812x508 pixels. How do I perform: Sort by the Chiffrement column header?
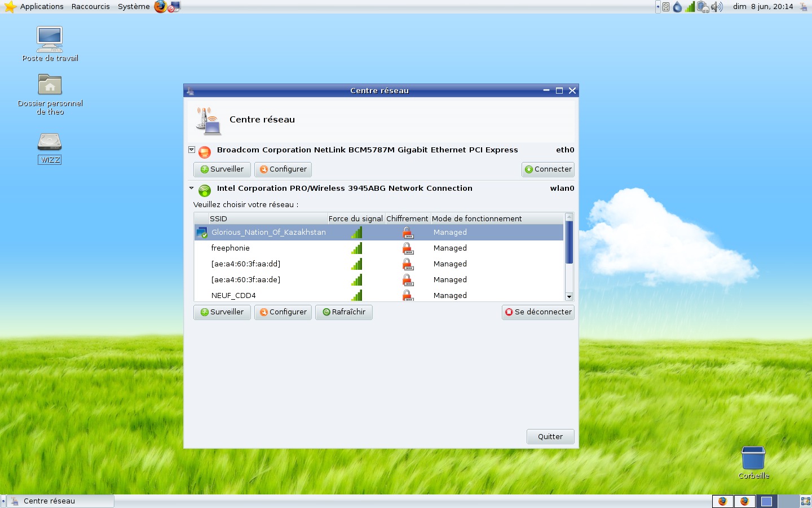click(x=407, y=218)
